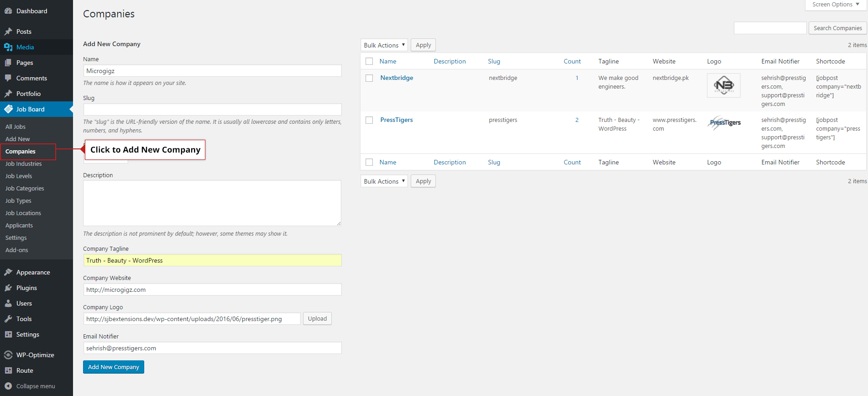This screenshot has width=868, height=396.
Task: Sort by Slug column header
Action: 494,61
